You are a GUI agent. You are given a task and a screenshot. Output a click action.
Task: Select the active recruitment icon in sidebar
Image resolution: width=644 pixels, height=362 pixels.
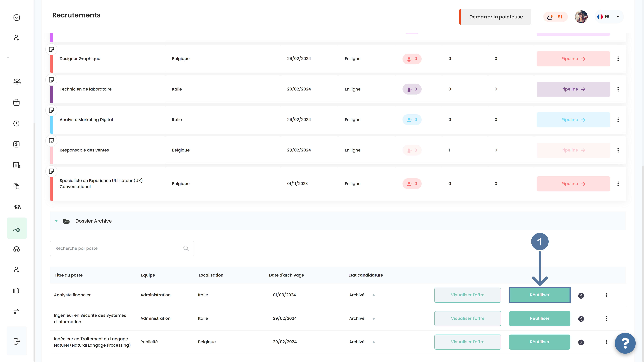click(17, 228)
